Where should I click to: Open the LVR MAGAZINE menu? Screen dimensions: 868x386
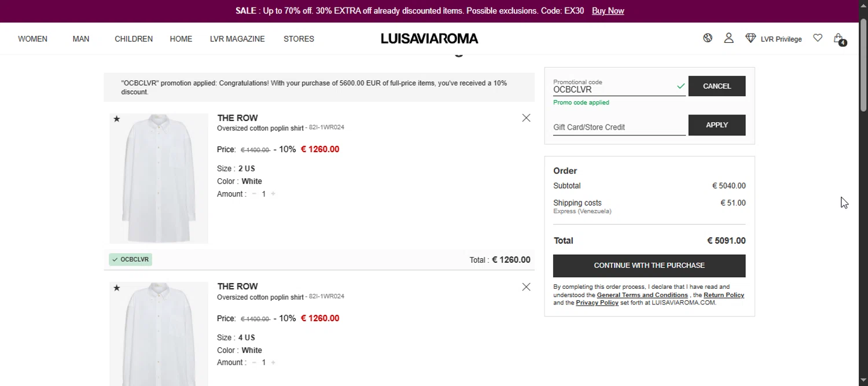coord(237,39)
